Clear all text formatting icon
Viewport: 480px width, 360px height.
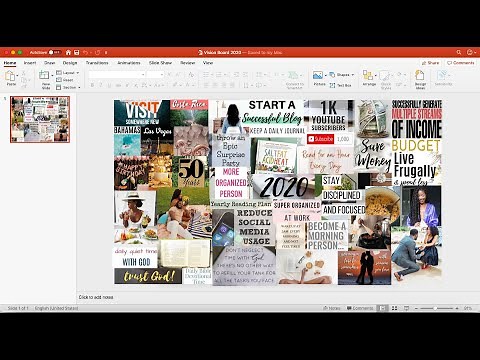pyautogui.click(x=191, y=75)
